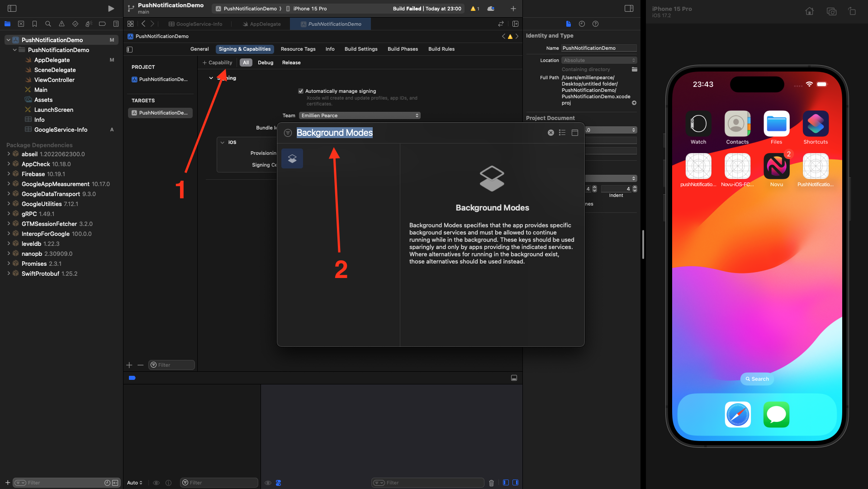Viewport: 868px width, 489px height.
Task: Switch to the Build Phases tab
Action: pos(403,49)
